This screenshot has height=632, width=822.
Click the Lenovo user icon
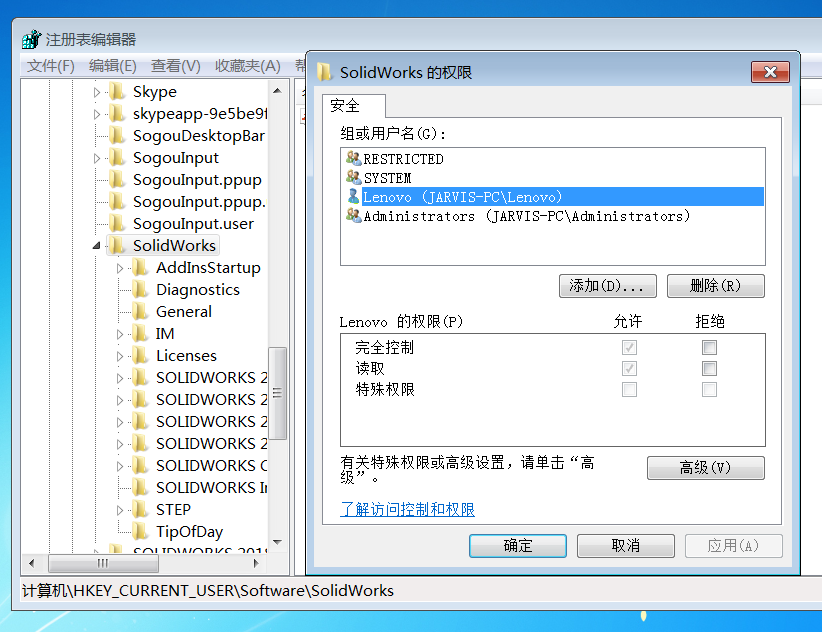pyautogui.click(x=354, y=197)
